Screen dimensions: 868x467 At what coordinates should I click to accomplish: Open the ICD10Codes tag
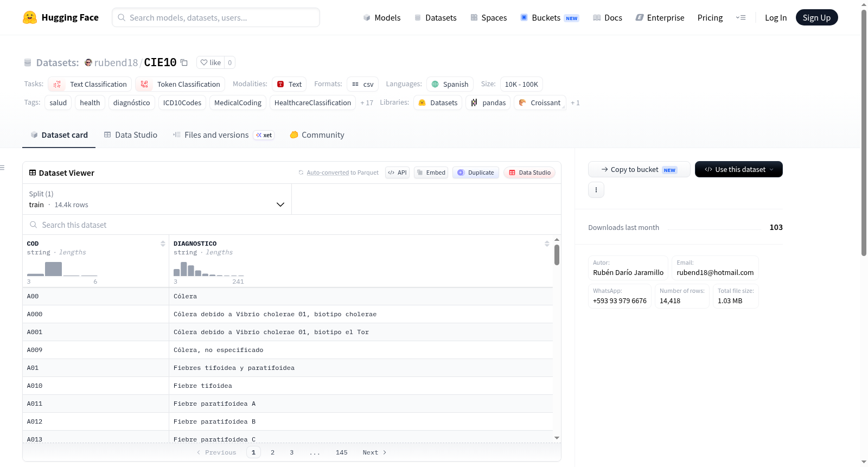pyautogui.click(x=182, y=103)
